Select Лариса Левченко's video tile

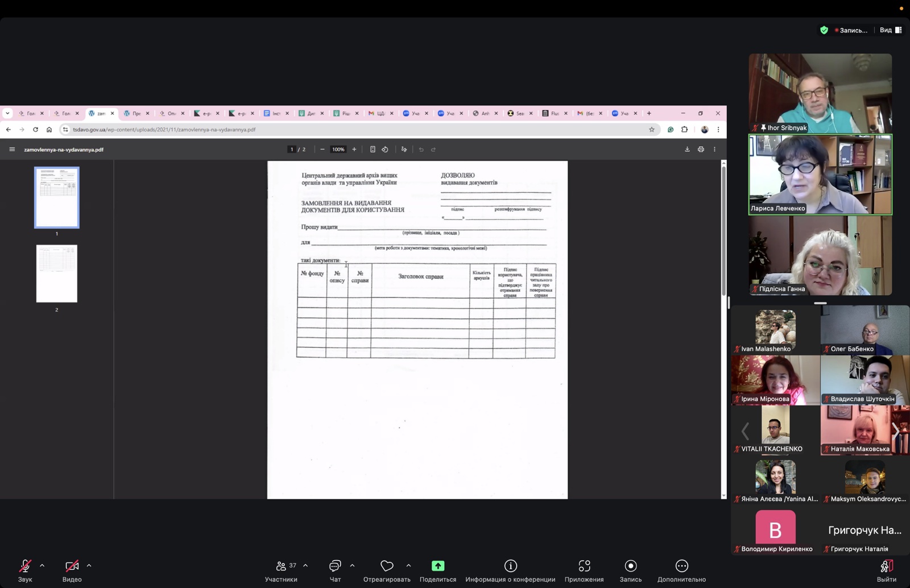[820, 174]
